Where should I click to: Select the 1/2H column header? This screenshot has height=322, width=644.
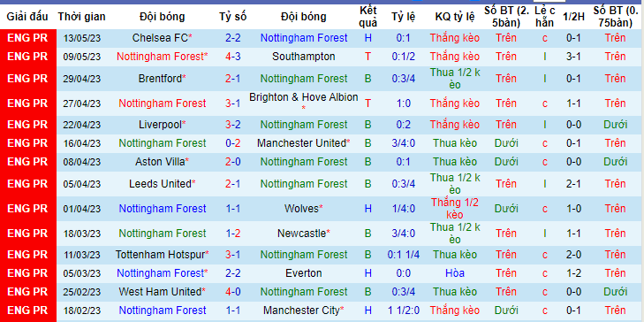tap(573, 17)
